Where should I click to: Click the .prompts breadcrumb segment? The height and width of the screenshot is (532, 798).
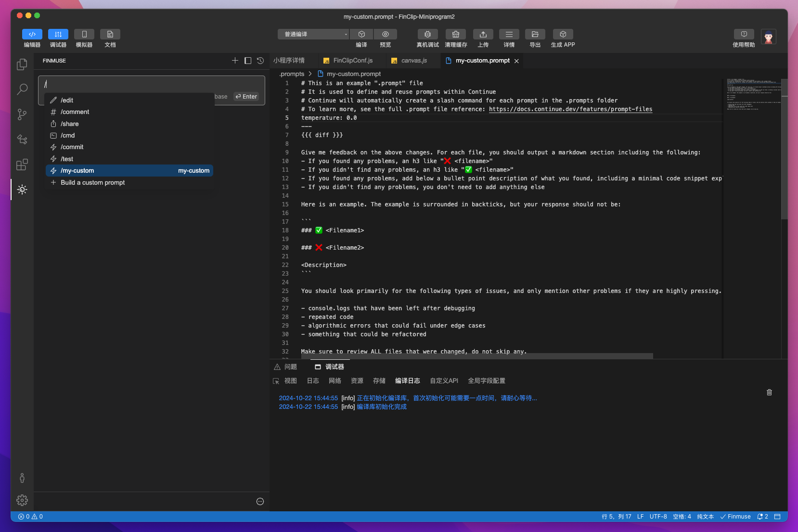292,74
